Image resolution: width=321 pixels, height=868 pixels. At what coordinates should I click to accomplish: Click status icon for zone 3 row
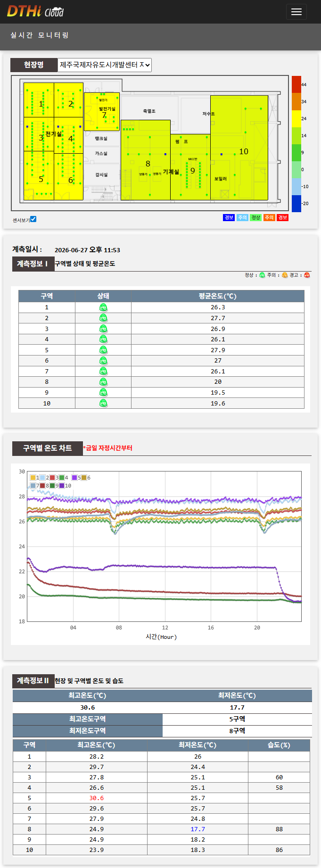click(x=103, y=329)
